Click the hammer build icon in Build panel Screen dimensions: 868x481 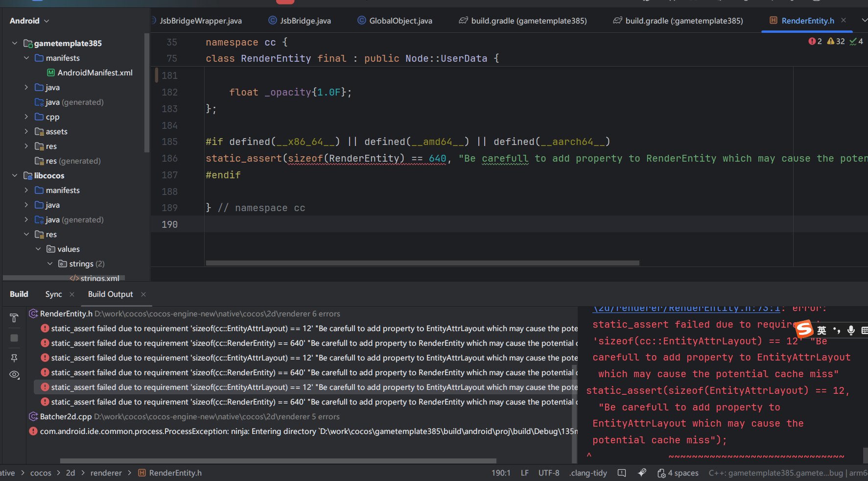[x=14, y=318]
